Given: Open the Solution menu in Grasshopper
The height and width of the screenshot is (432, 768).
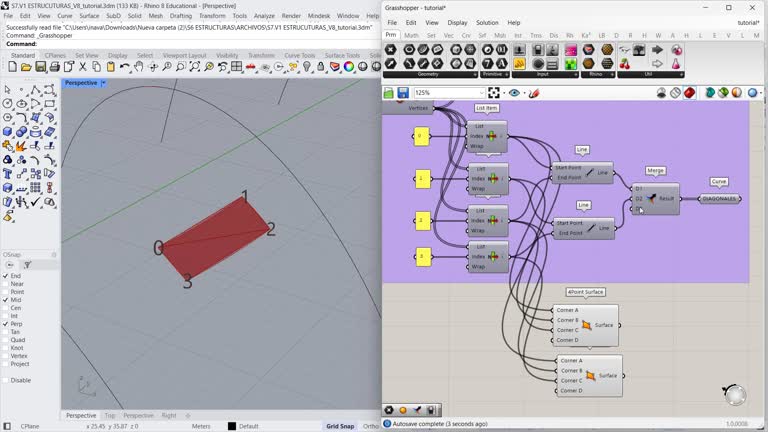Looking at the screenshot, I should point(486,22).
